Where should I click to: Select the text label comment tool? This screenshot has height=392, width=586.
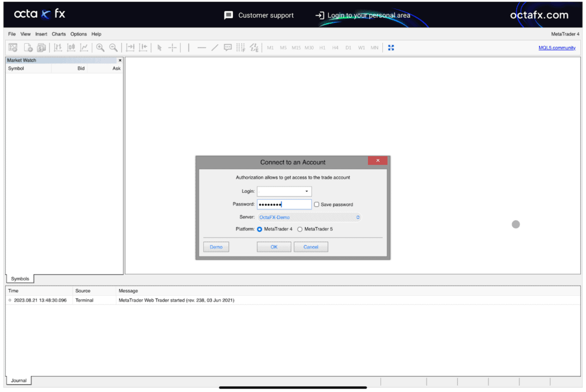[x=228, y=47]
